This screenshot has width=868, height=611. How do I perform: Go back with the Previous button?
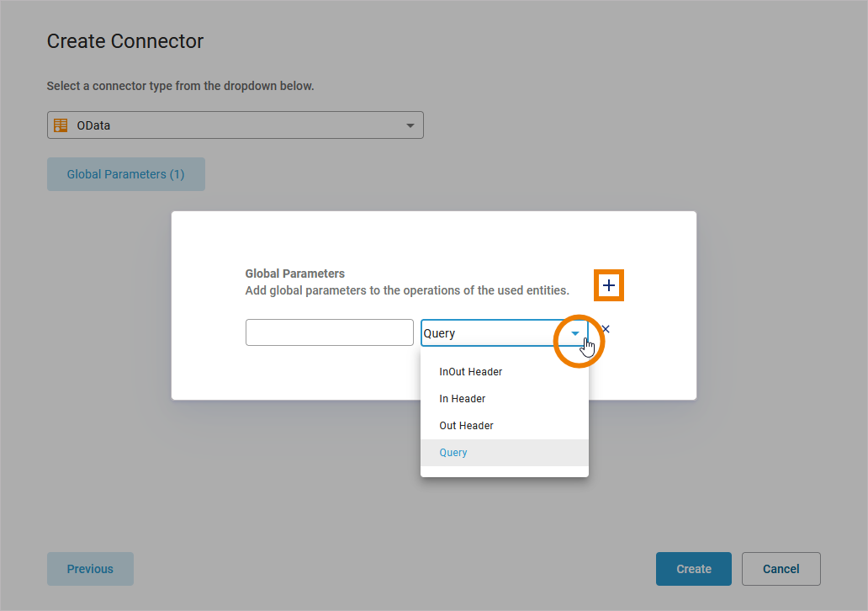90,569
